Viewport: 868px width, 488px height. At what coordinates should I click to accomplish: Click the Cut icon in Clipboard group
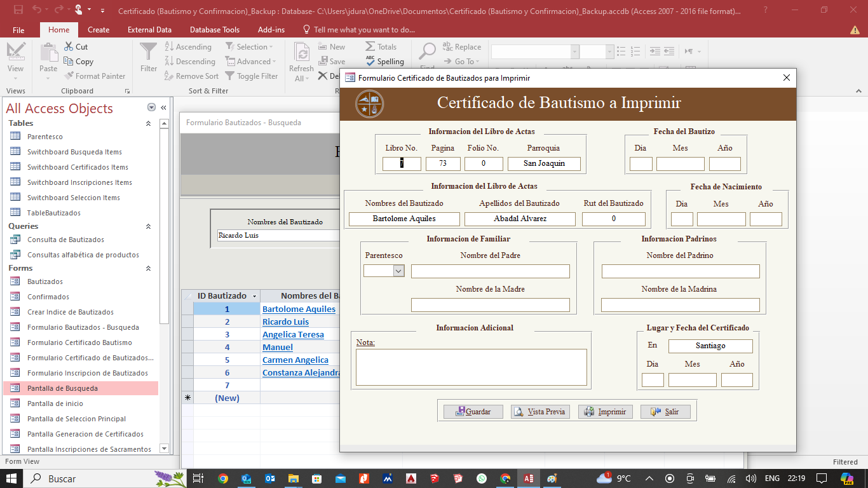(x=69, y=46)
